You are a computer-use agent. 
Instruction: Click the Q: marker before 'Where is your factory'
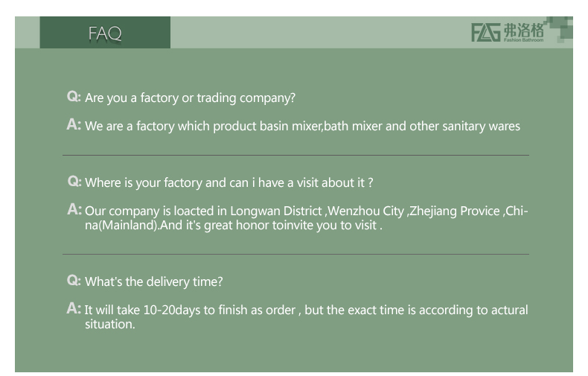tap(74, 182)
